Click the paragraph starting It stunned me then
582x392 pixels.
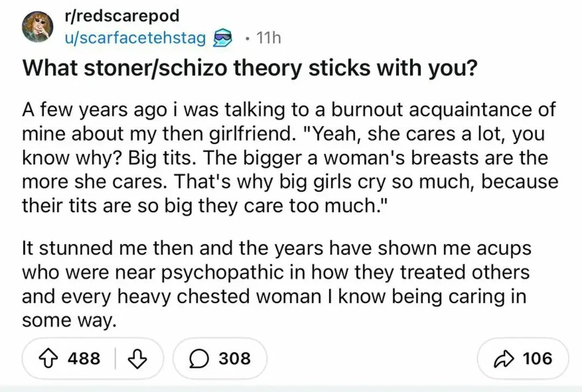tap(276, 284)
